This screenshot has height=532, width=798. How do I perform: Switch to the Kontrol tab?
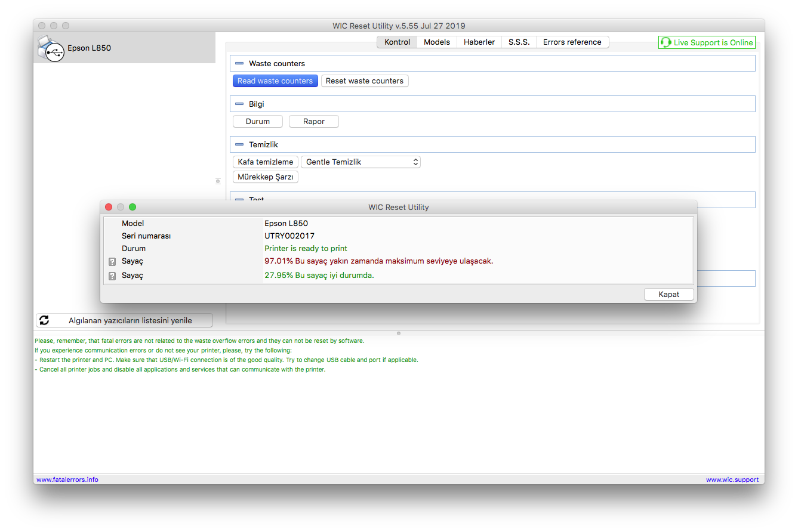click(397, 42)
